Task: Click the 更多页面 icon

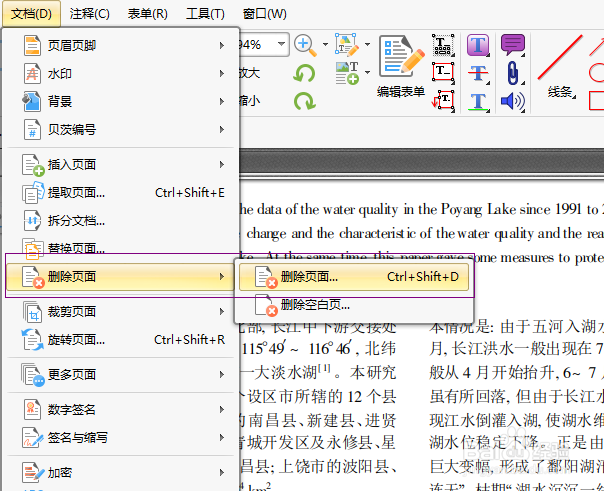Action: [33, 375]
